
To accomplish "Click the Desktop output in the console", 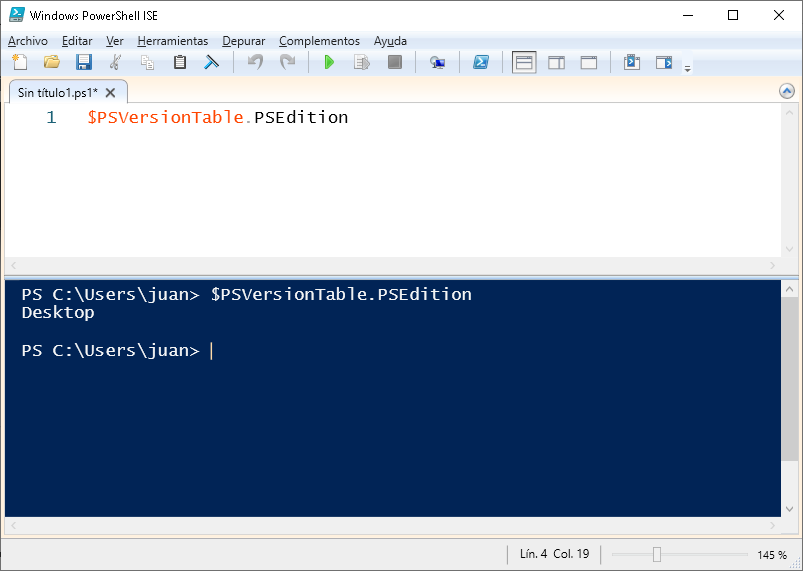I will coord(58,313).
